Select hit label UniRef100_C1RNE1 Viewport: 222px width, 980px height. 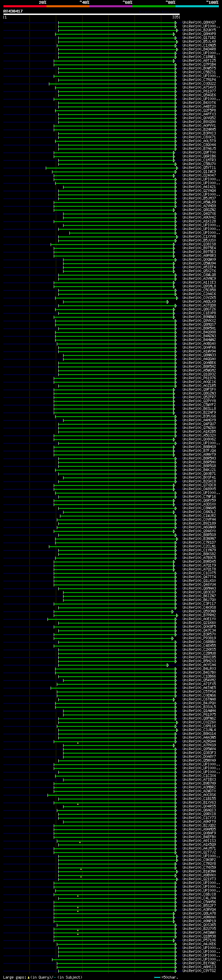199,57
